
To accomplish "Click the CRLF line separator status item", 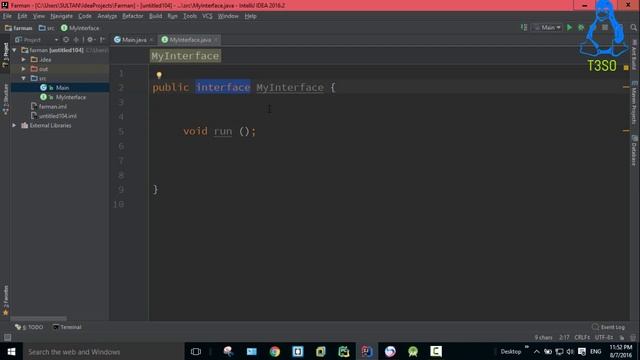I will [582, 338].
